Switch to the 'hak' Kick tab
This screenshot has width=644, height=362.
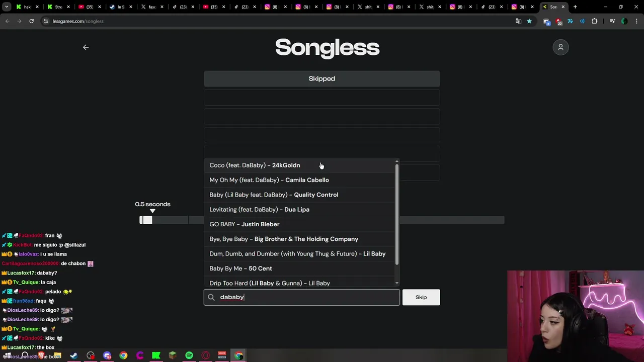point(27,7)
